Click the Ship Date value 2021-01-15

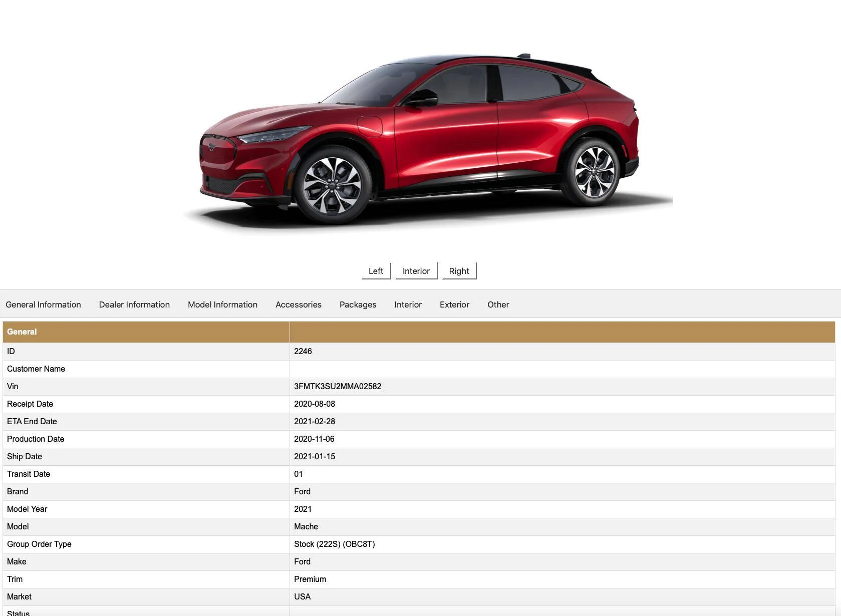[x=315, y=456]
